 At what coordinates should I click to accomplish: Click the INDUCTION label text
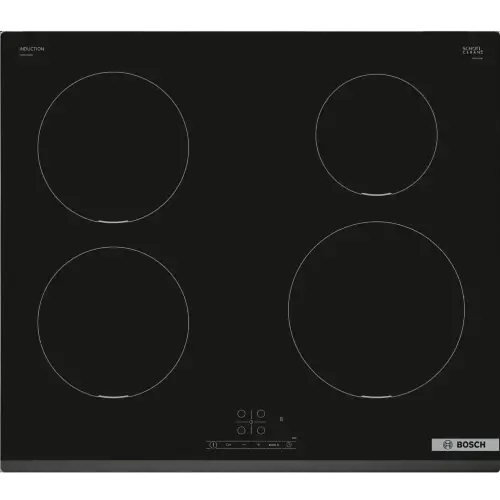(x=32, y=49)
